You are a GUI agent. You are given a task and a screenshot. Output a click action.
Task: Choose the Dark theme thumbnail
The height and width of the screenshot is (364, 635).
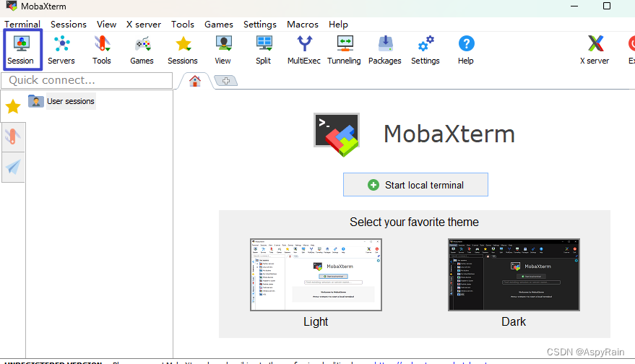(514, 274)
